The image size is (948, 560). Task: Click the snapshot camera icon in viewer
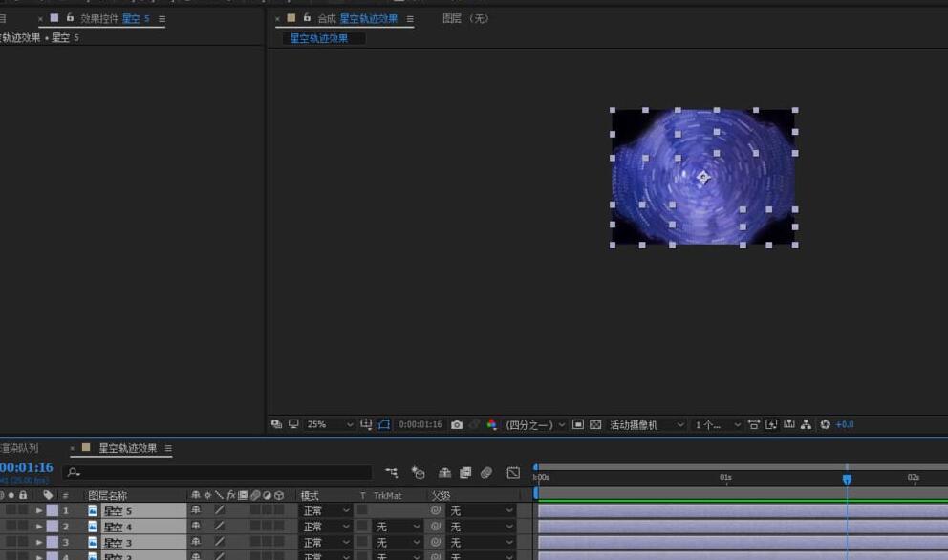[x=457, y=424]
